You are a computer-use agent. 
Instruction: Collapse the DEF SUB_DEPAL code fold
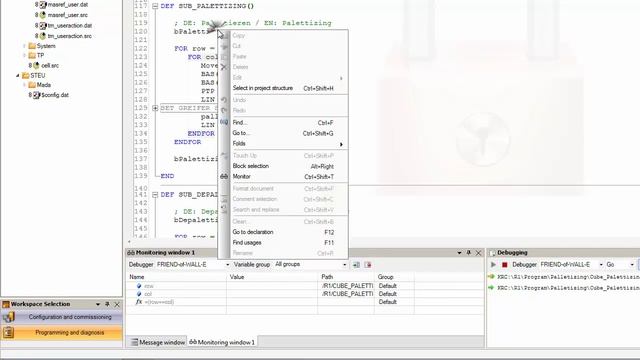tap(155, 195)
